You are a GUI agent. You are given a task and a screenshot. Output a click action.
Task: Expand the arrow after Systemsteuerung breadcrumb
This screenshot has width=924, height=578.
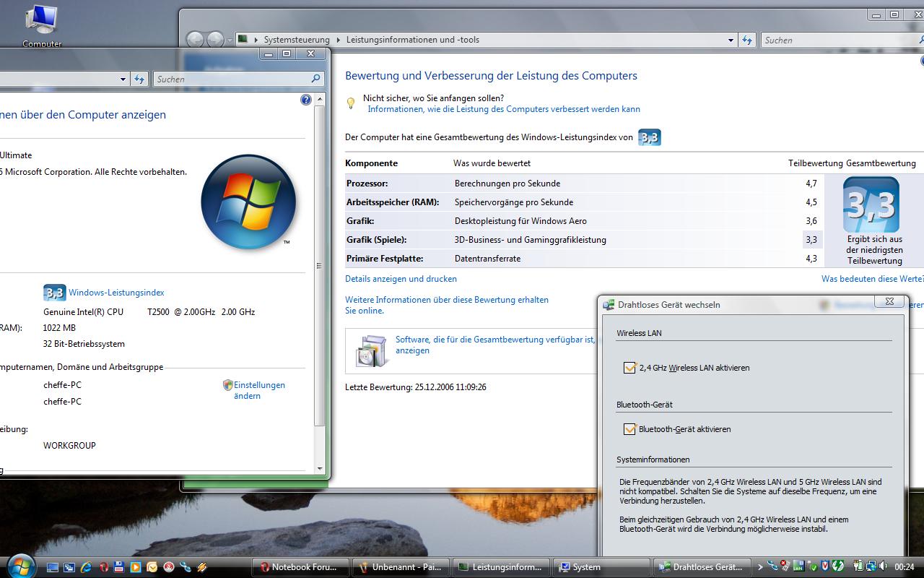click(x=337, y=40)
